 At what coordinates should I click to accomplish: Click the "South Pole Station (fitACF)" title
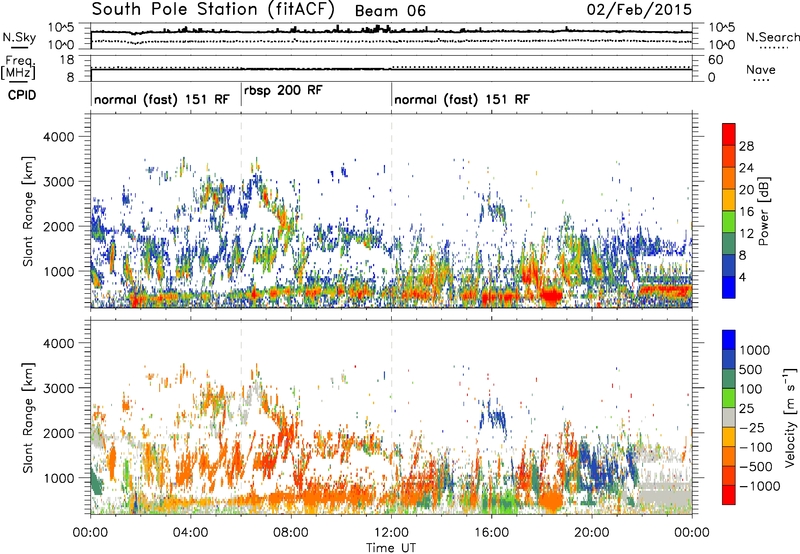point(213,10)
